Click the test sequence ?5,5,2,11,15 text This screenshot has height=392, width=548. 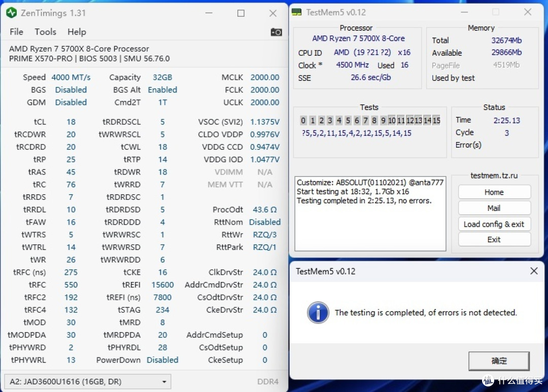coord(357,133)
